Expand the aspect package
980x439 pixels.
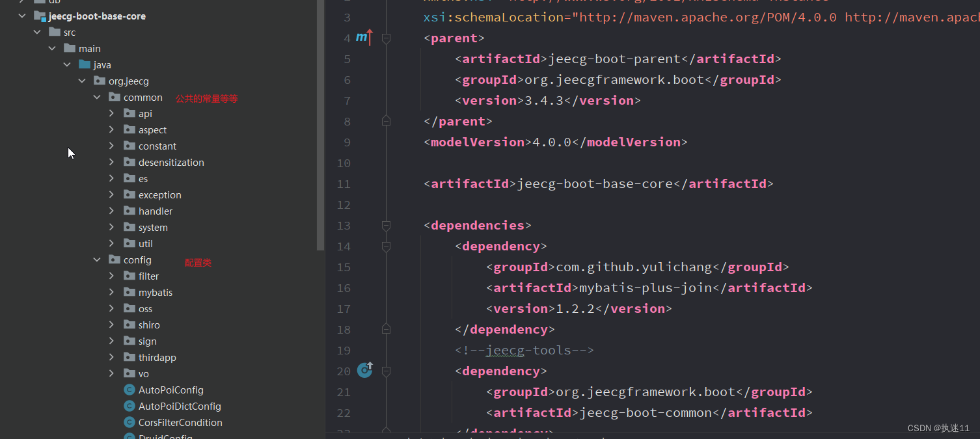click(111, 129)
